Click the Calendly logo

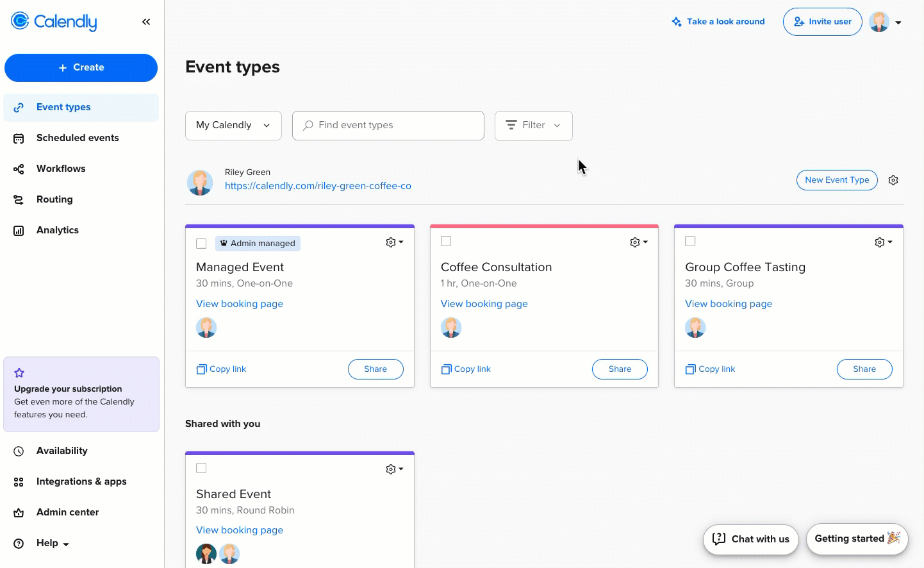(x=54, y=22)
